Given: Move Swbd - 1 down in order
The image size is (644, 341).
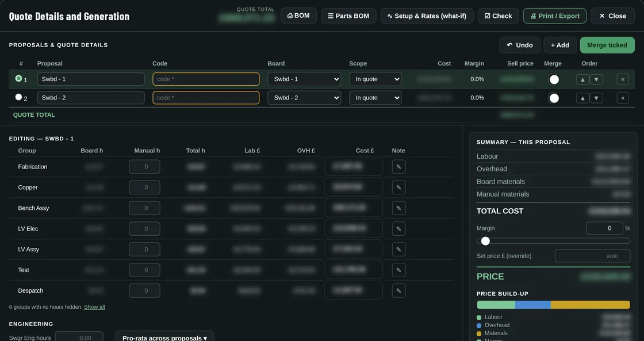Looking at the screenshot, I should 596,79.
